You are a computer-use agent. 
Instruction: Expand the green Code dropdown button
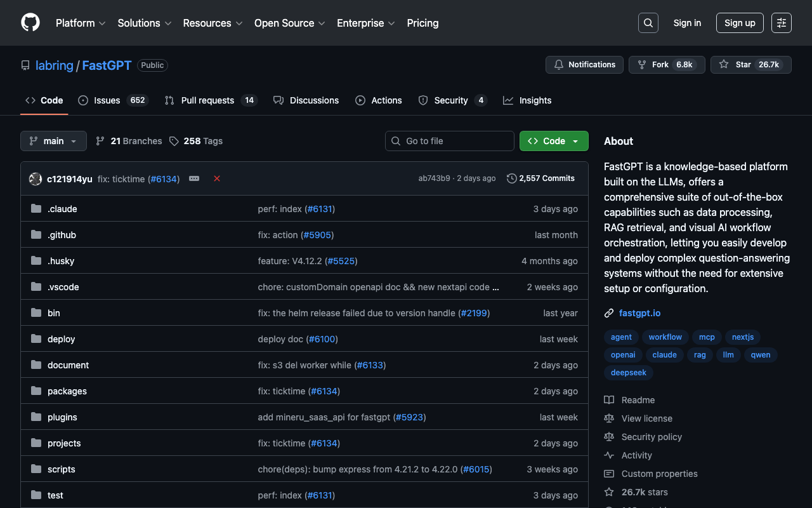pos(553,141)
